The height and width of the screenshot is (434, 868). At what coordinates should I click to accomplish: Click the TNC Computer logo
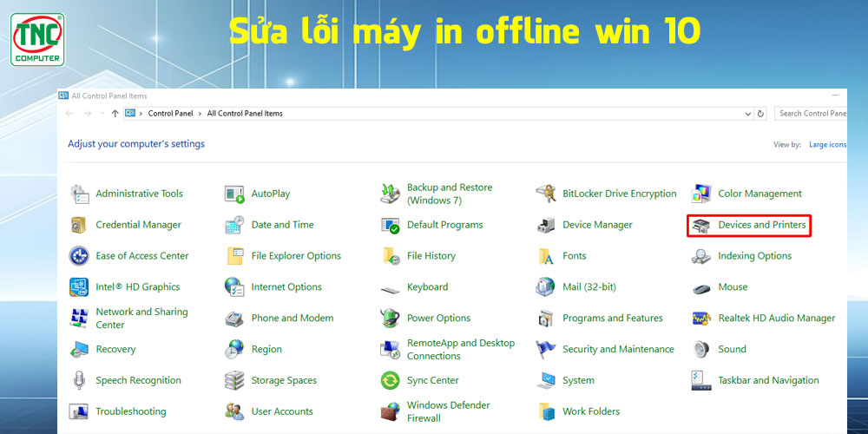tap(37, 39)
